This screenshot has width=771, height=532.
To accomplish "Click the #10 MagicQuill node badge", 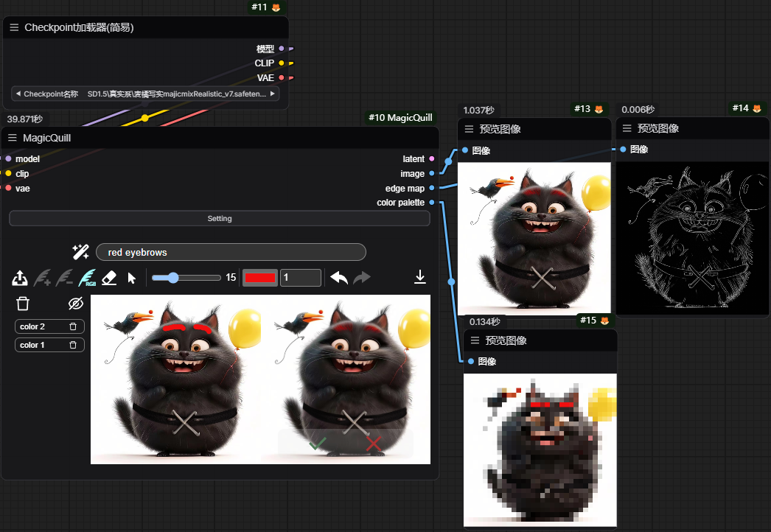I will (400, 117).
